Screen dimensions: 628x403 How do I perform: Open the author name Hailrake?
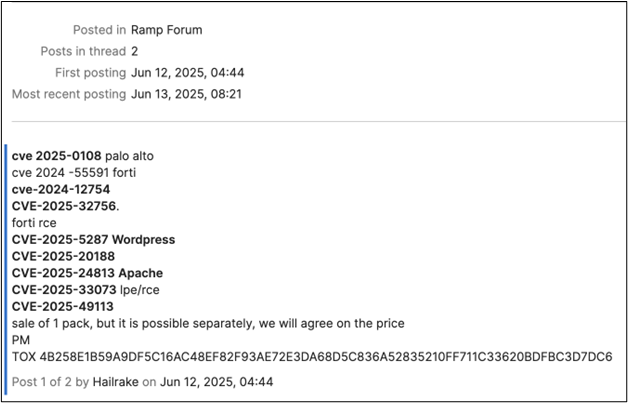tap(116, 382)
